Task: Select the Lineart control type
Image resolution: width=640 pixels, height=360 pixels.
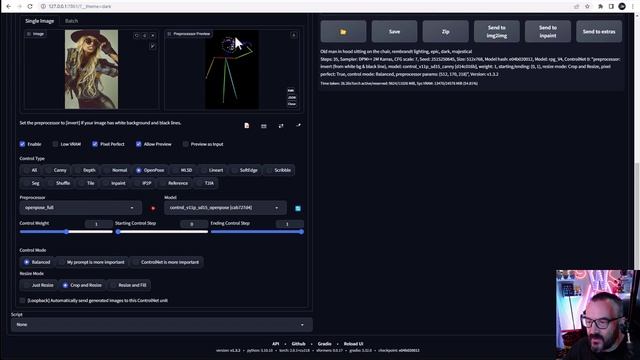Action: coord(212,170)
